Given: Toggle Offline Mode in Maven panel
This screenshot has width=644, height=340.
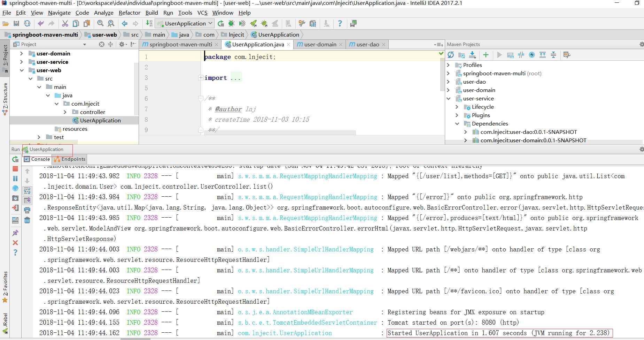Looking at the screenshot, I should [x=521, y=55].
